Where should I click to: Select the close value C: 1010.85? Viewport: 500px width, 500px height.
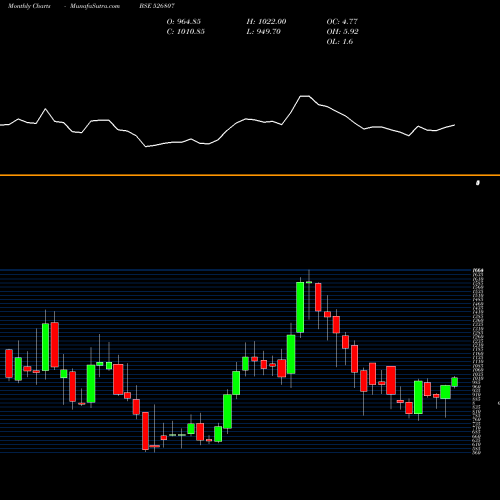(186, 32)
